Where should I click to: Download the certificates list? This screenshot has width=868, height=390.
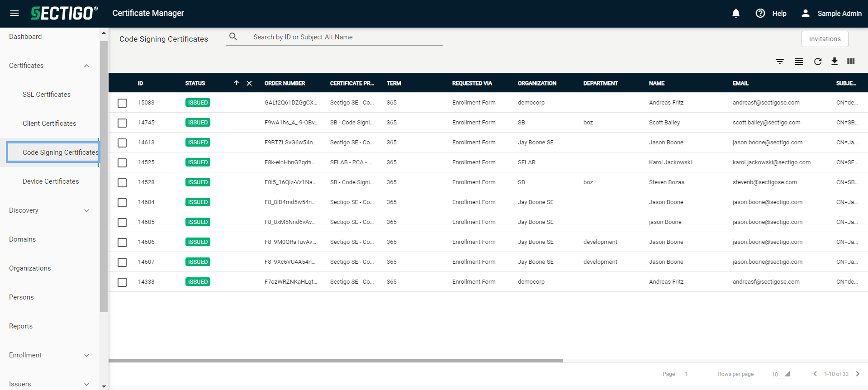point(835,62)
